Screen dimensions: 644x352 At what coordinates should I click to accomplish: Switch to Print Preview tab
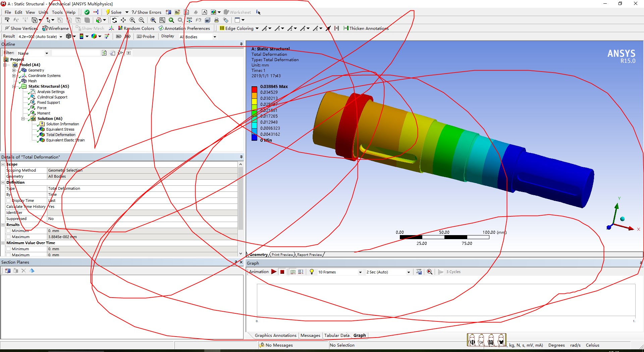point(282,255)
